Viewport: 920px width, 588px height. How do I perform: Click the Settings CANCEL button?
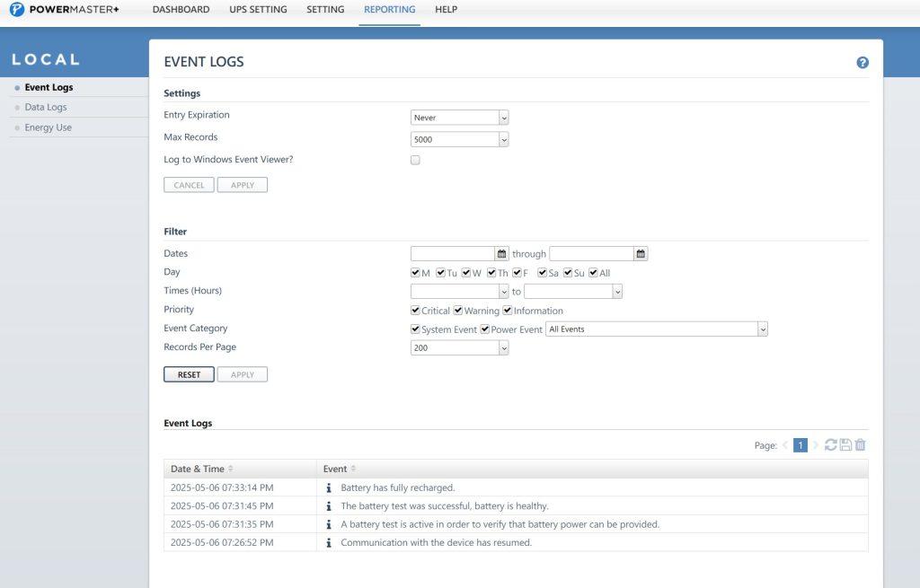pyautogui.click(x=189, y=185)
